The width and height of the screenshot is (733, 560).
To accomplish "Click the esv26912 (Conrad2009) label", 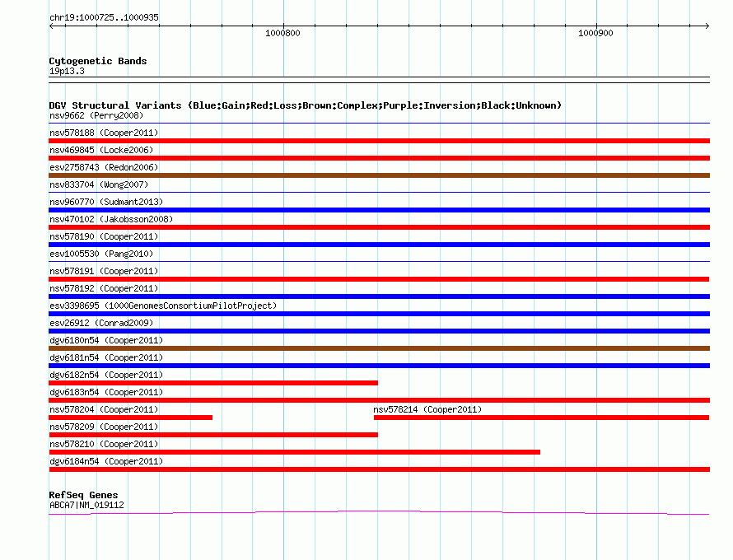I will pos(101,323).
